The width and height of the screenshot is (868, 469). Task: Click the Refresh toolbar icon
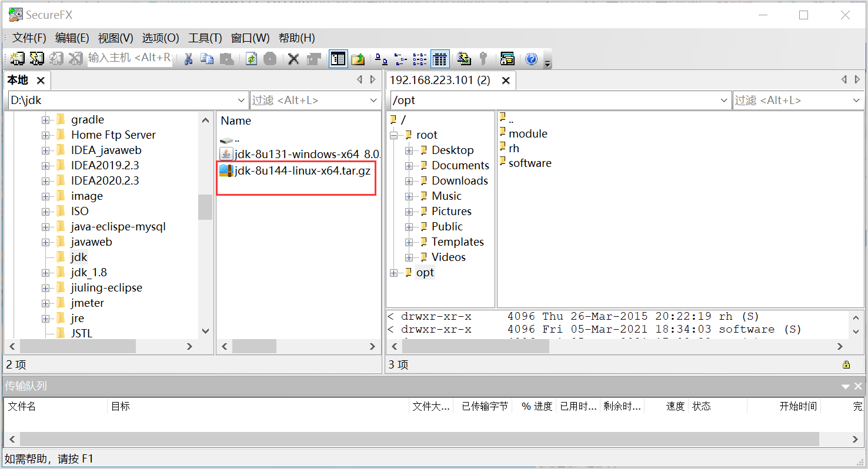pyautogui.click(x=252, y=59)
